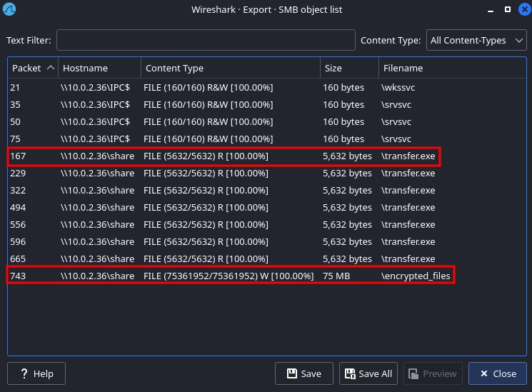The width and height of the screenshot is (532, 392).
Task: Sort the list by Hostname column header
Action: coord(99,68)
